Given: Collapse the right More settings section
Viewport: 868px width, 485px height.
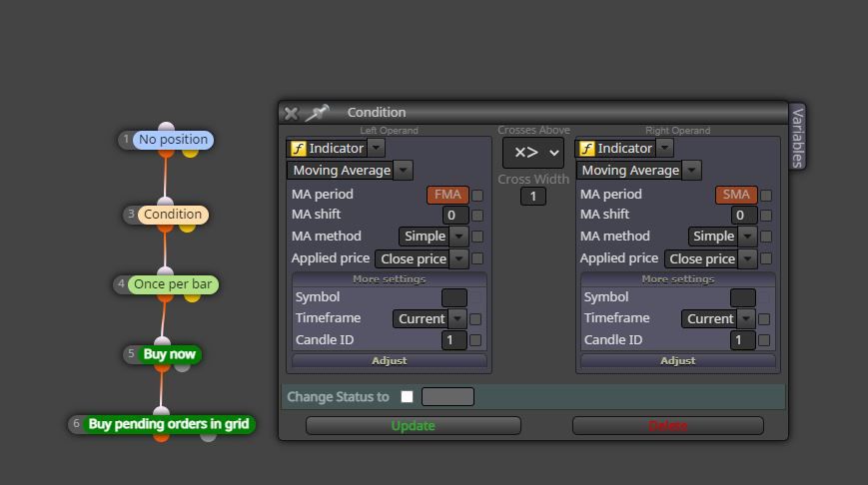Looking at the screenshot, I should tap(678, 279).
